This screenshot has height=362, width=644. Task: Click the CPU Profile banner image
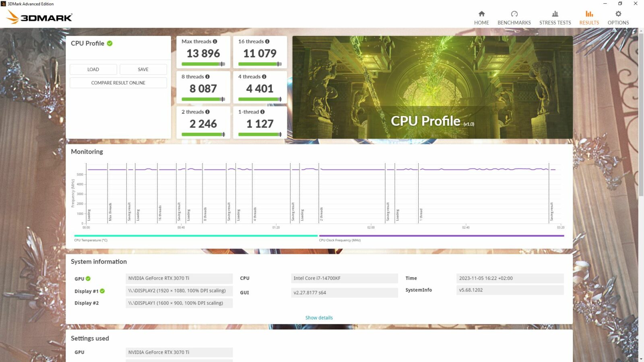432,87
